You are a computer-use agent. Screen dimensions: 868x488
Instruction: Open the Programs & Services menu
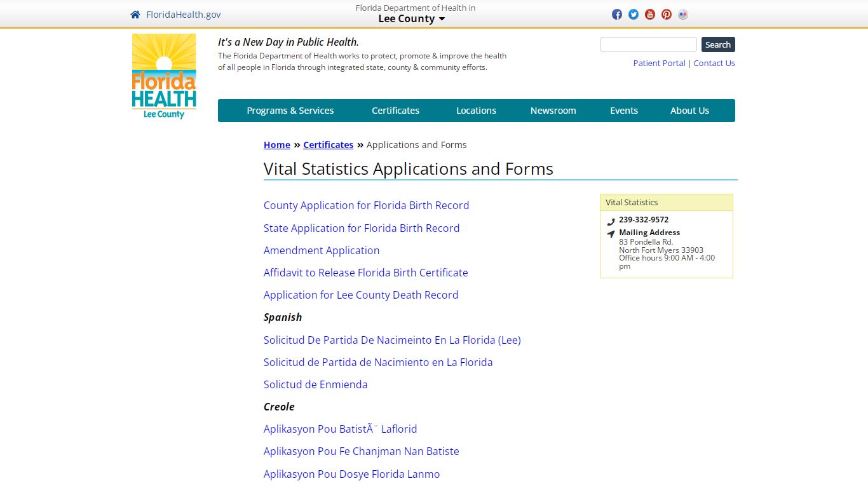point(290,111)
